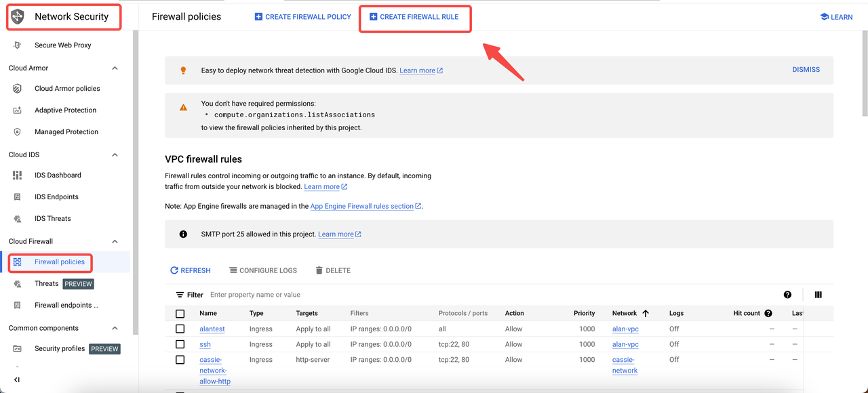
Task: Click the Hit count help icon
Action: (x=768, y=314)
